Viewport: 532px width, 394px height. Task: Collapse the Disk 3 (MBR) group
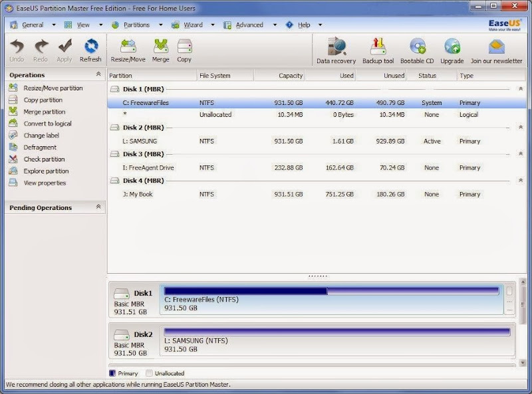pos(521,153)
